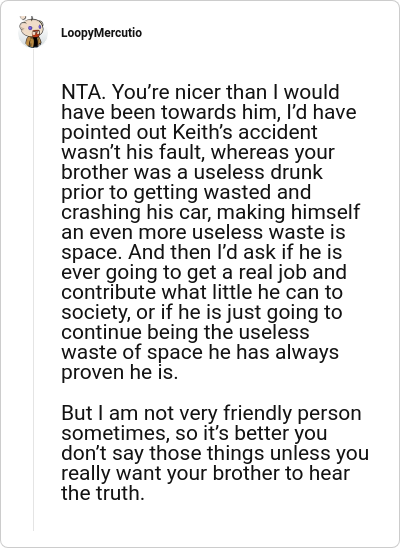Screen dimensions: 400x548
Task: Click the line 'contribute what little he can to'
Action: (202, 293)
